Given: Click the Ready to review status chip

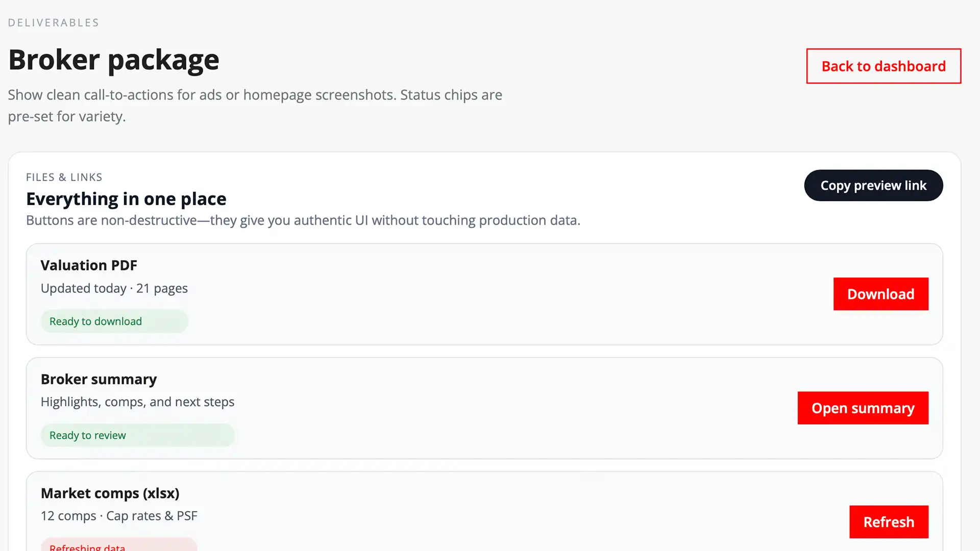Looking at the screenshot, I should click(x=137, y=435).
